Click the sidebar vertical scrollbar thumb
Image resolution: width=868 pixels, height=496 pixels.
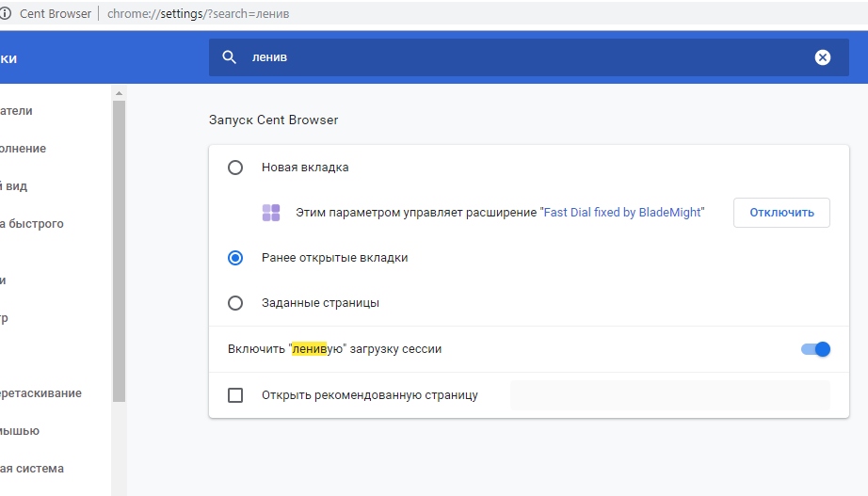coord(119,250)
